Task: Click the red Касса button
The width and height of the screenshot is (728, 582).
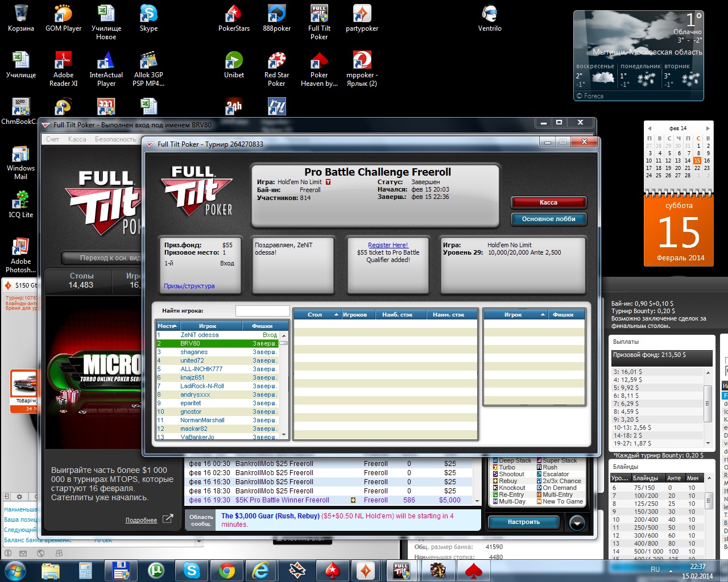Action: (548, 202)
